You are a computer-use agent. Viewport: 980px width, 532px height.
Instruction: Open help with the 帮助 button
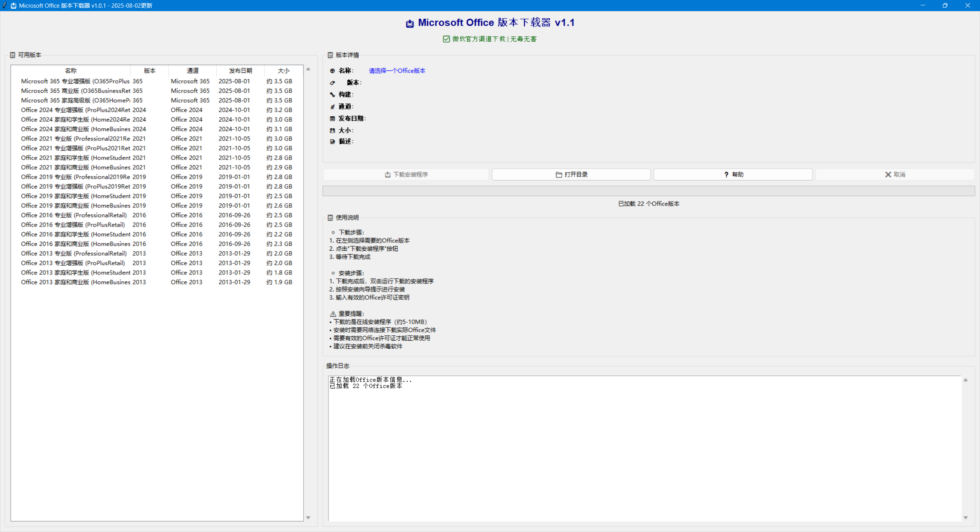pyautogui.click(x=733, y=175)
